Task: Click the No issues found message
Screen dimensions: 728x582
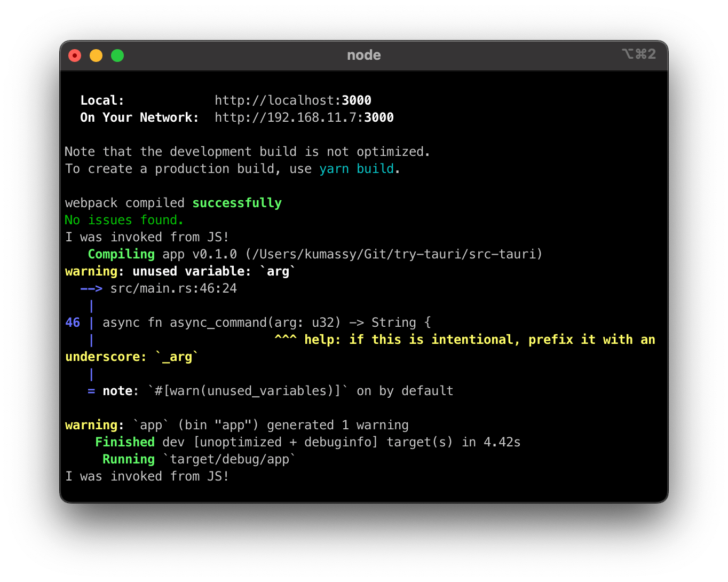Action: click(124, 220)
